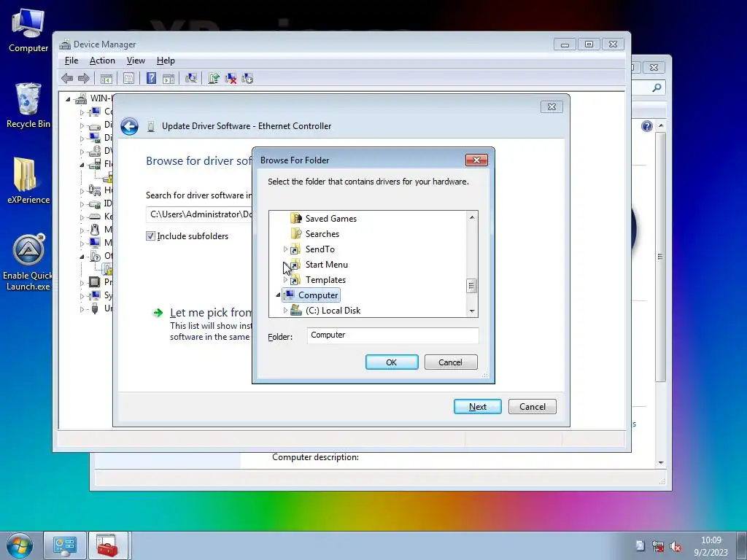Select the keyboard category icon in device tree
Viewport: 747px width, 560px height.
point(95,217)
